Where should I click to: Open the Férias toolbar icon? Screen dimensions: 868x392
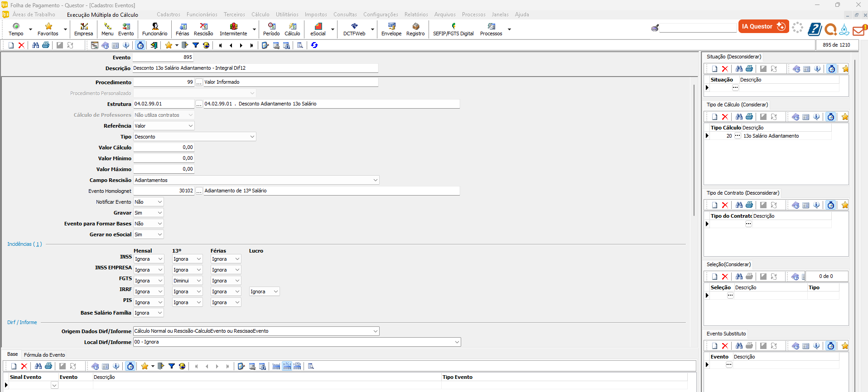(x=182, y=29)
